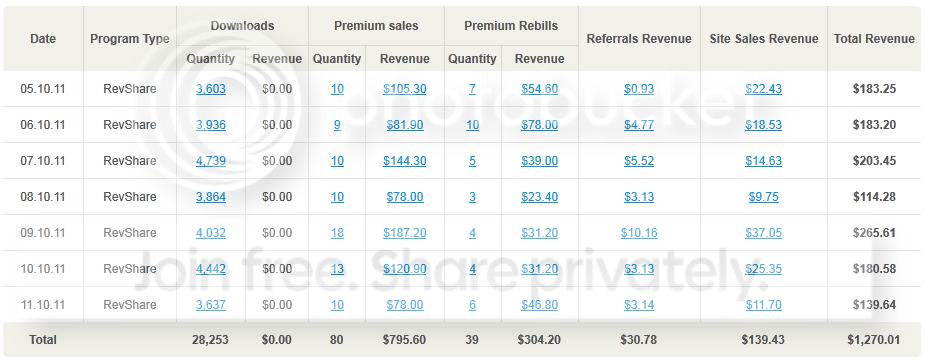Click premium rebills quantity 4 for 09.10.11
The width and height of the screenshot is (925, 364).
473,233
